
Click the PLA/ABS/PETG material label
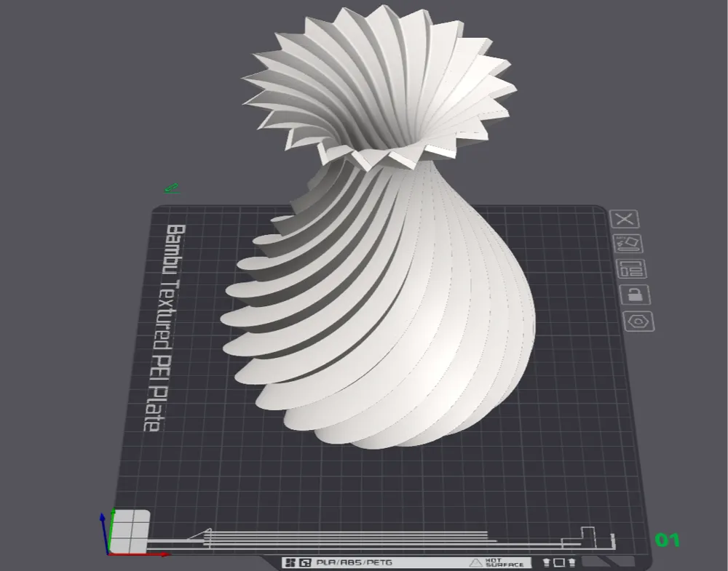355,563
